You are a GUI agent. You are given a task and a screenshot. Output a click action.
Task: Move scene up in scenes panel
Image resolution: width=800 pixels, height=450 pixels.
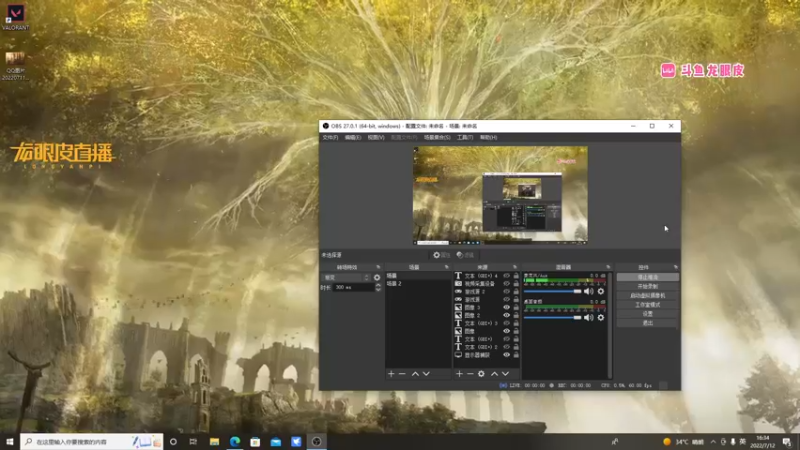pos(415,374)
